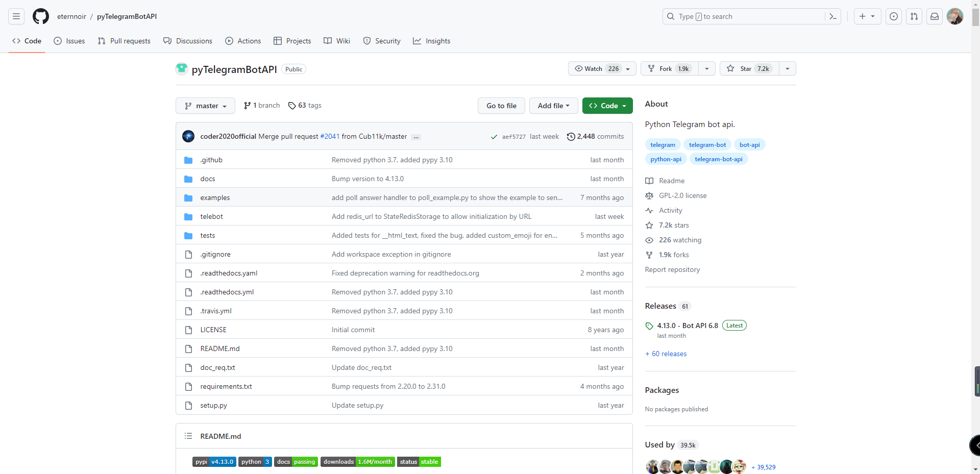Screen dimensions: 980x474
Task: Go to GitHub homepage logo
Action: point(41,16)
